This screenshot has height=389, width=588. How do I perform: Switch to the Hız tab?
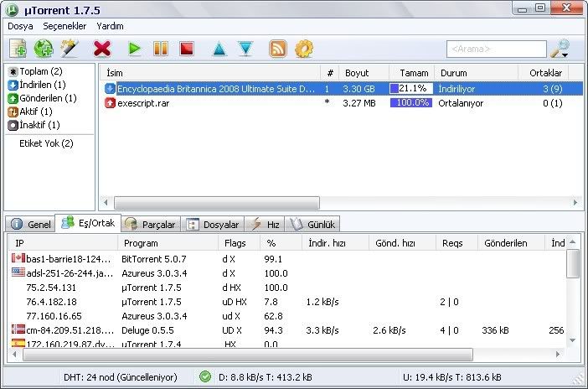pyautogui.click(x=265, y=224)
